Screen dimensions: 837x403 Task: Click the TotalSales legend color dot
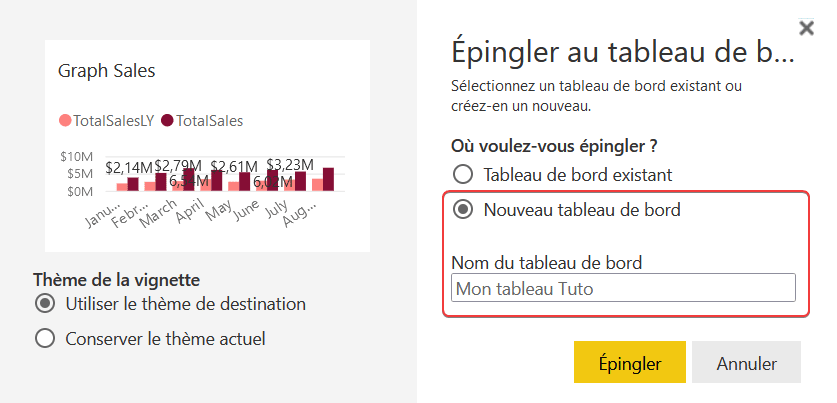[x=168, y=121]
